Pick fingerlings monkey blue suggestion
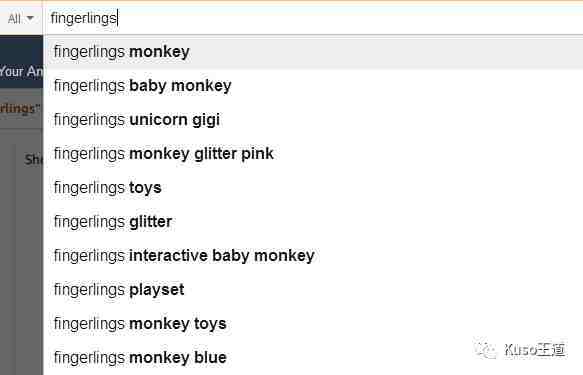This screenshot has height=375, width=583. pyautogui.click(x=313, y=358)
